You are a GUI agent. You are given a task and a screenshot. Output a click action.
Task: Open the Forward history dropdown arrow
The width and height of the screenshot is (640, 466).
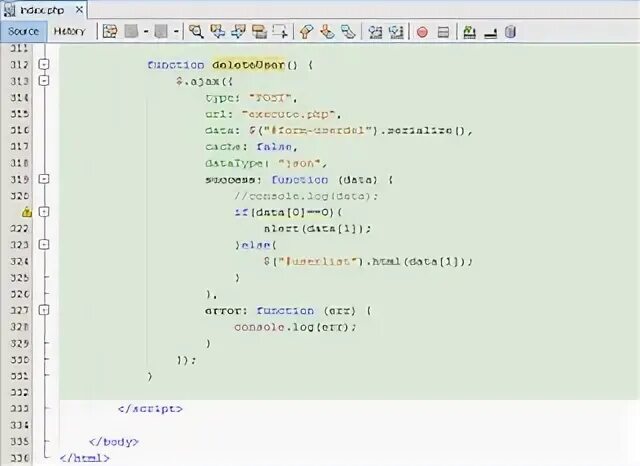(x=176, y=31)
